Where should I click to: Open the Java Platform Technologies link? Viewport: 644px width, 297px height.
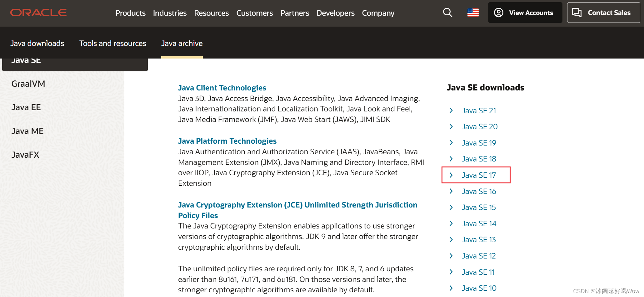point(227,141)
